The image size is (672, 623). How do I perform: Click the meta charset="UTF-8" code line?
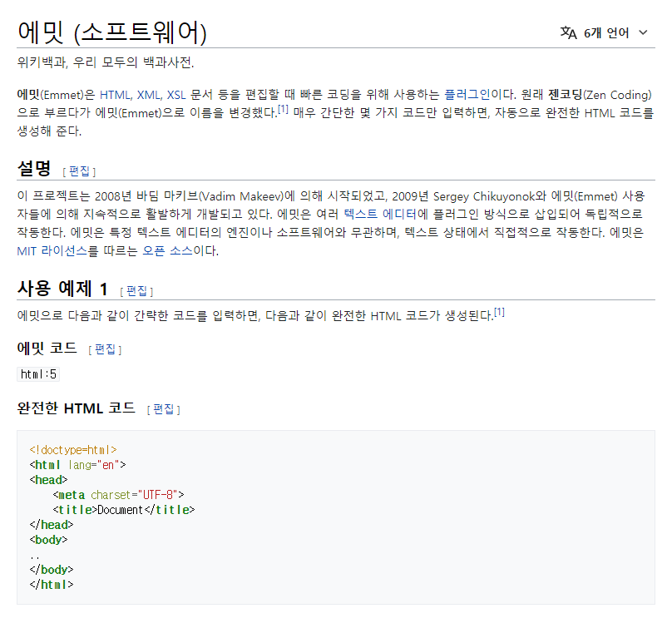point(119,495)
